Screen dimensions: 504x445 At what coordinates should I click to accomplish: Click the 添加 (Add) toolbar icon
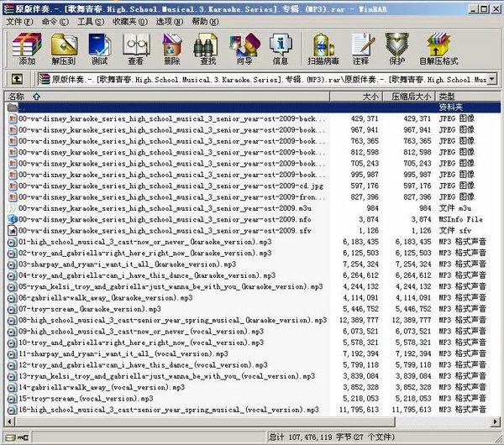pyautogui.click(x=27, y=49)
